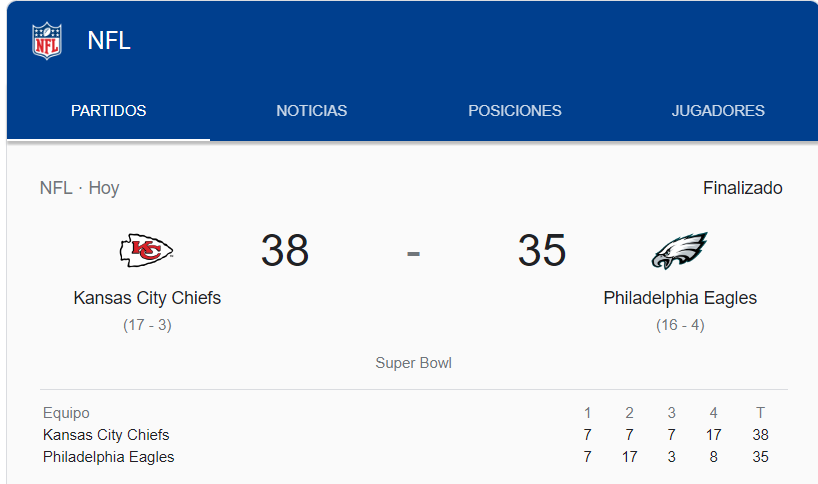Click the Philadelphia Eagles name under logo

(x=680, y=298)
